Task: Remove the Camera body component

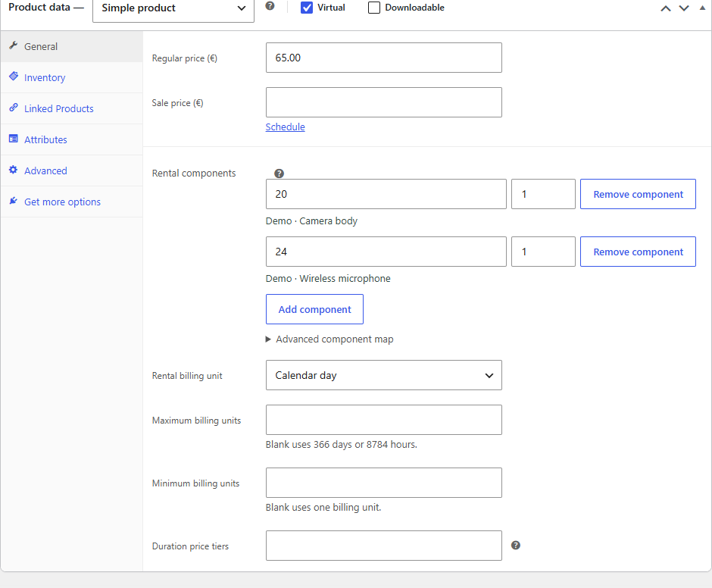Action: (638, 194)
